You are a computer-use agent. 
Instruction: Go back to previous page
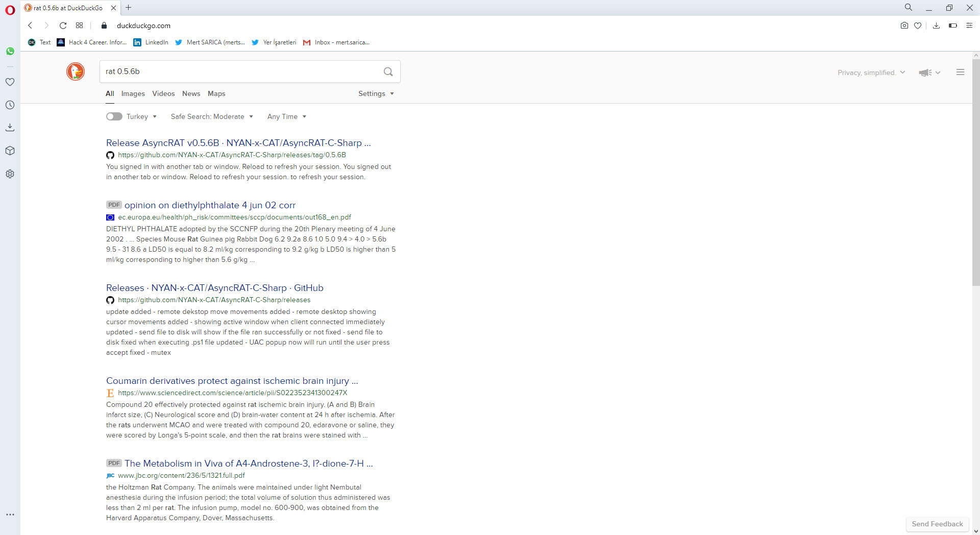[x=30, y=26]
